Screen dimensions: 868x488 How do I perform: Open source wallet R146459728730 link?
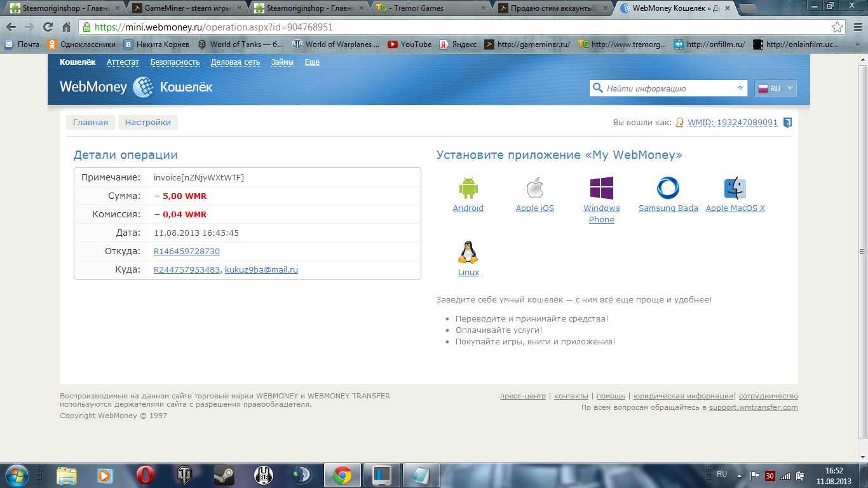(187, 252)
